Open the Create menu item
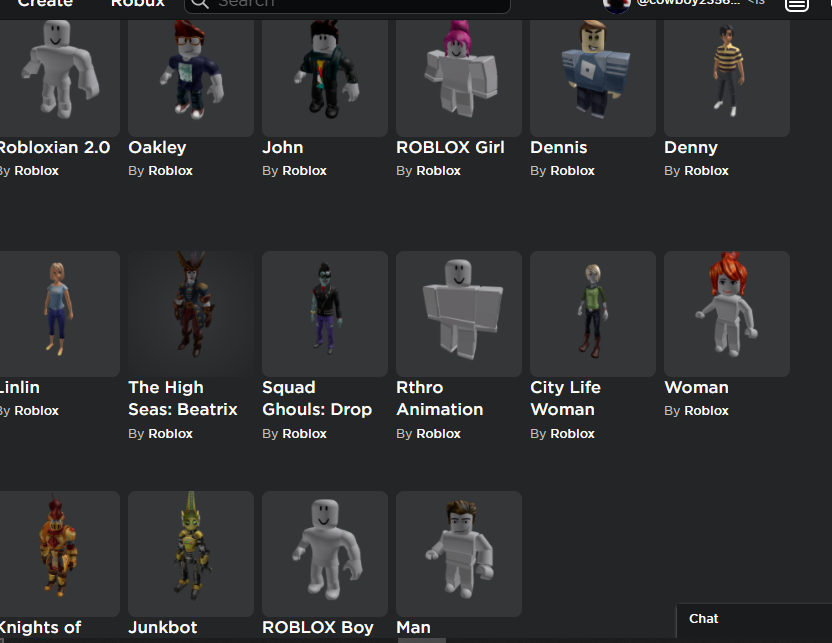The height and width of the screenshot is (643, 832). [45, 3]
